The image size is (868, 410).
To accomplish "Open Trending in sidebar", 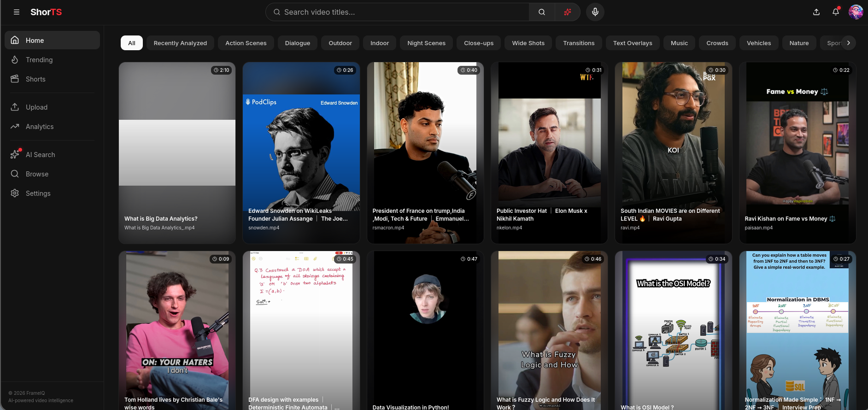I will coord(52,59).
